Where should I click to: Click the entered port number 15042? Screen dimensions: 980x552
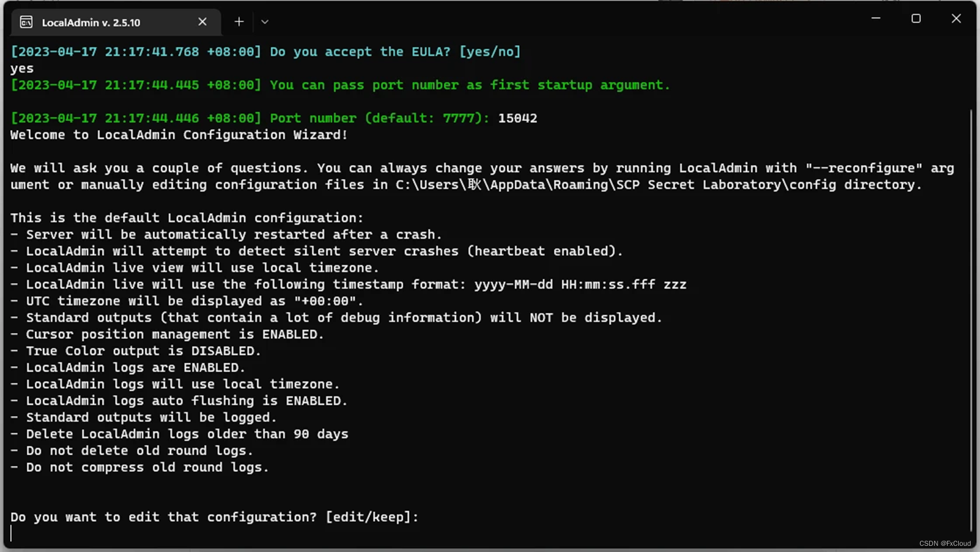tap(517, 118)
